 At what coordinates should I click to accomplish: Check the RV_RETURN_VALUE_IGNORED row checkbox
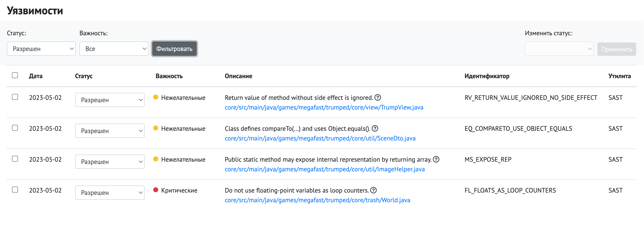click(15, 97)
